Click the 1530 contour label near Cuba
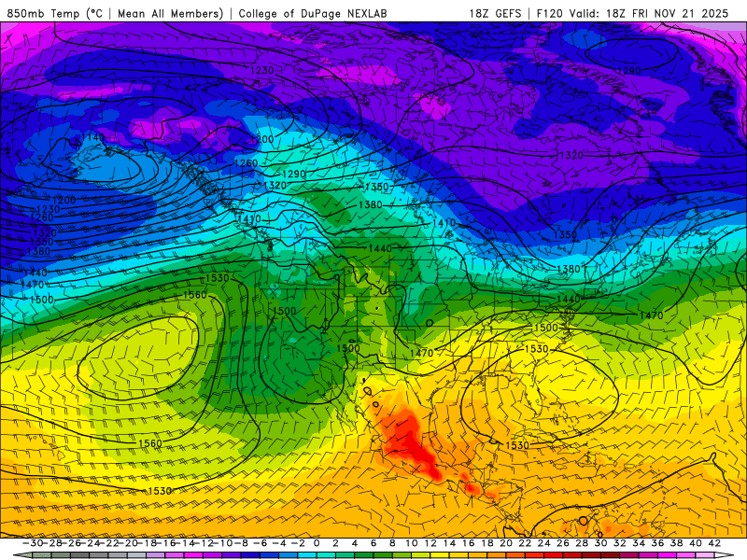The image size is (747, 560). click(x=517, y=445)
